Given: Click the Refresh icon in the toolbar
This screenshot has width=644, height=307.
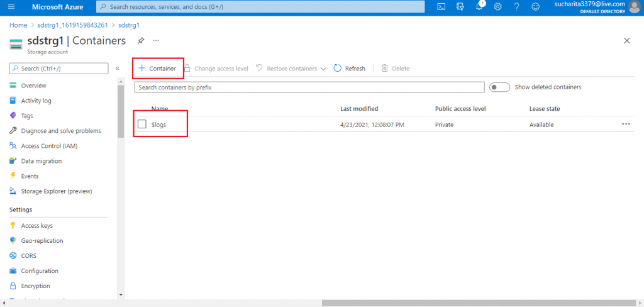Looking at the screenshot, I should click(x=337, y=68).
